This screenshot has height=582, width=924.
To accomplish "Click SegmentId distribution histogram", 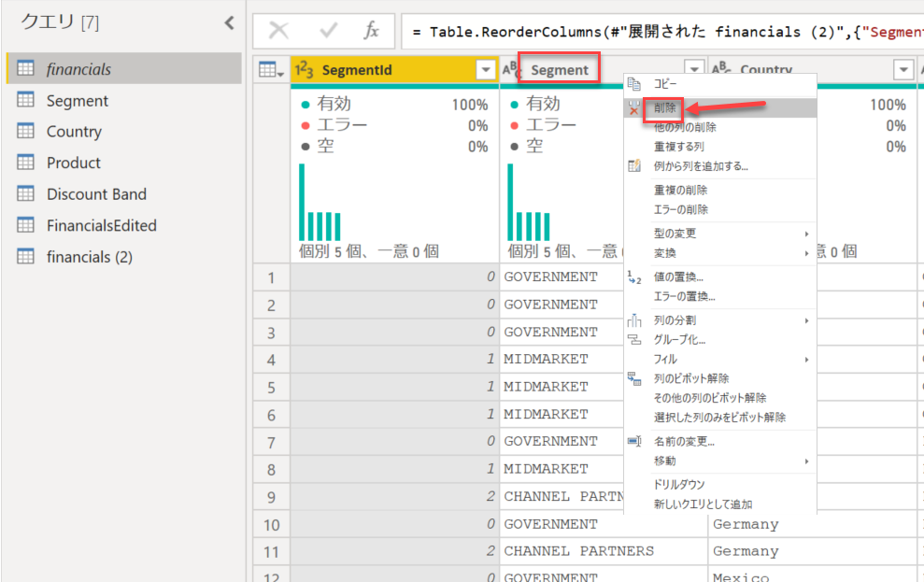I will pyautogui.click(x=320, y=202).
